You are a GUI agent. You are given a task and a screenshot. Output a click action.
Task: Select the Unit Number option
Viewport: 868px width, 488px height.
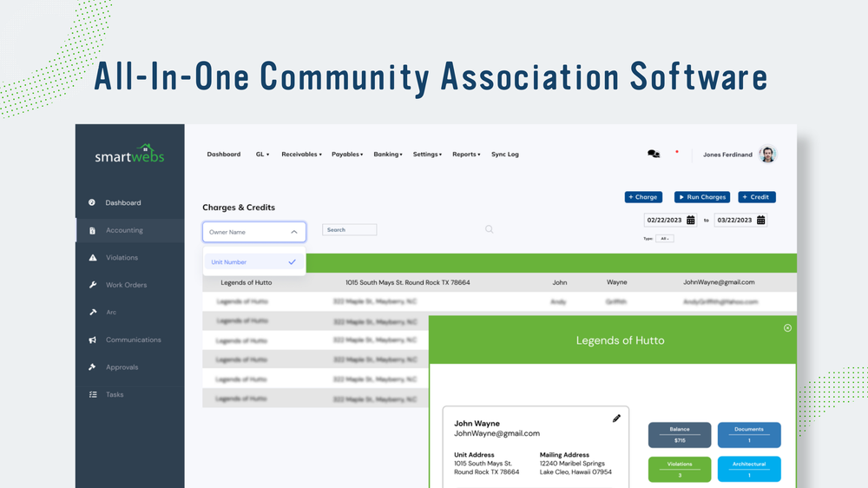(253, 262)
